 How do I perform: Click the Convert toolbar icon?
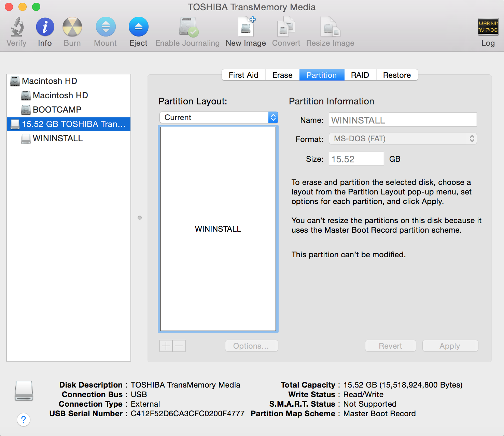point(286,27)
